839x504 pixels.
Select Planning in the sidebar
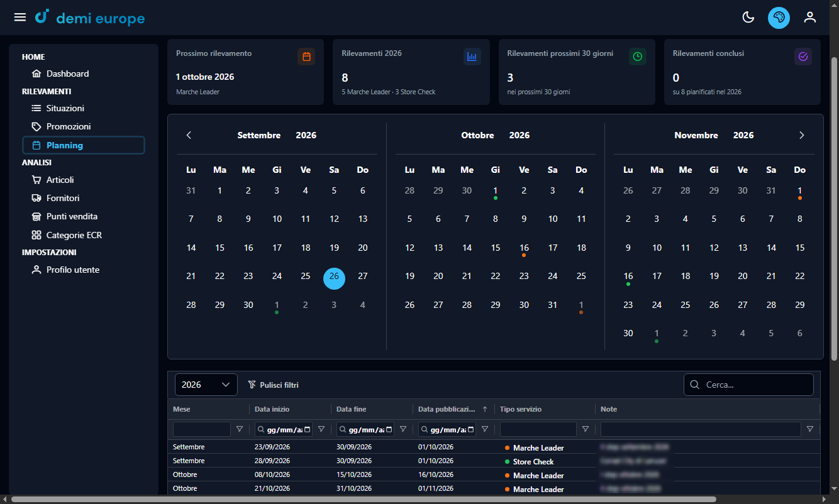click(x=84, y=145)
